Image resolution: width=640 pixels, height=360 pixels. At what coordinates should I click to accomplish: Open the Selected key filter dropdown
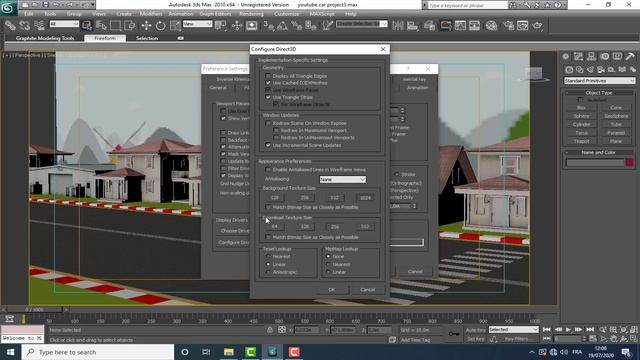click(513, 329)
